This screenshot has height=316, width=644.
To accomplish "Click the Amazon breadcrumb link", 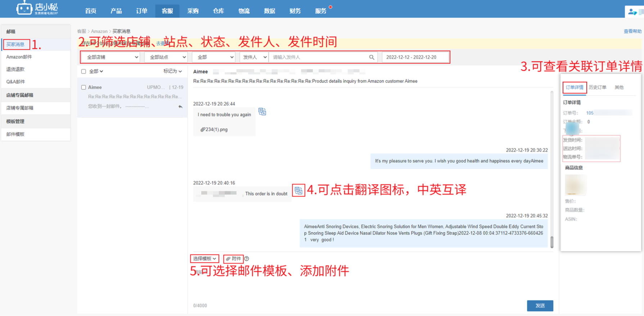I will [x=99, y=31].
